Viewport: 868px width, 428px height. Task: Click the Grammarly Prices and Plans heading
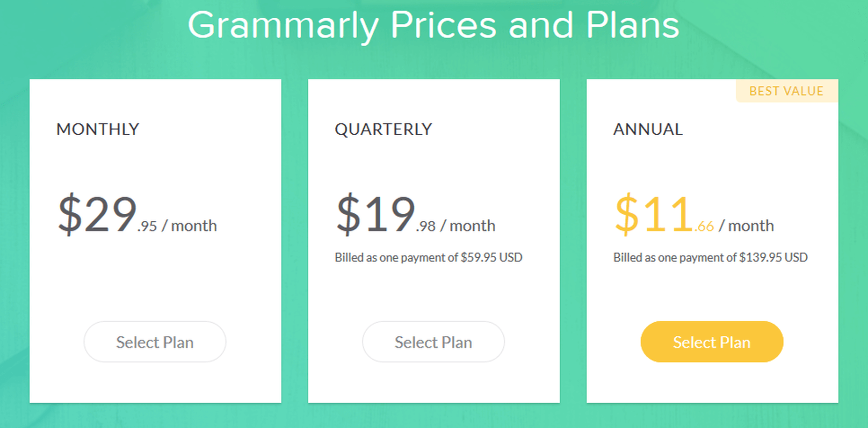(x=433, y=25)
